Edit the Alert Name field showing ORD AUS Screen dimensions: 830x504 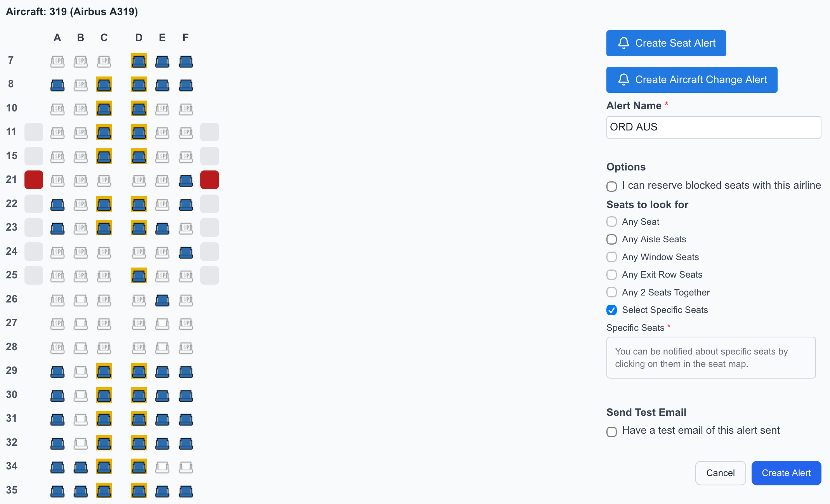pos(714,127)
